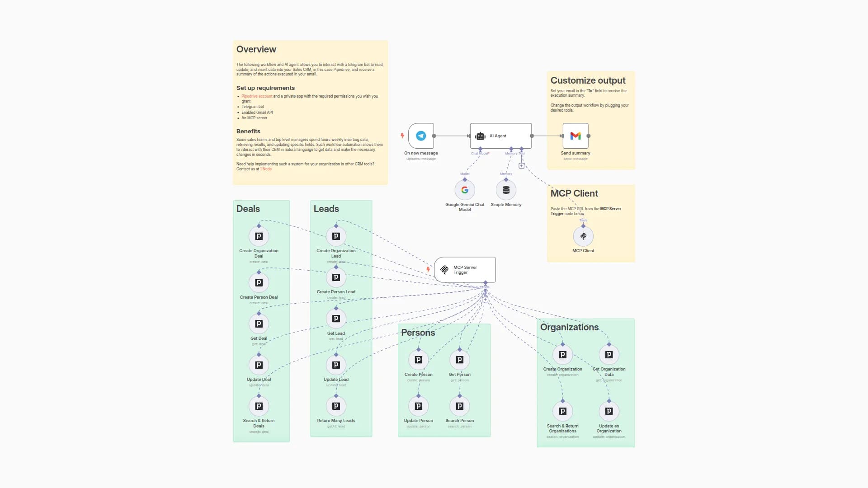
Task: Select the MCP Server Trigger node
Action: pyautogui.click(x=465, y=270)
